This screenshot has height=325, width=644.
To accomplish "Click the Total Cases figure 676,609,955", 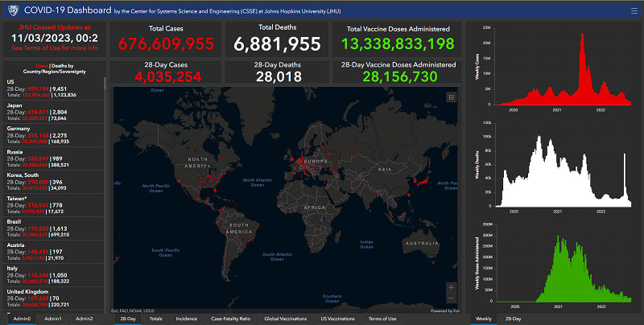I will (x=166, y=44).
